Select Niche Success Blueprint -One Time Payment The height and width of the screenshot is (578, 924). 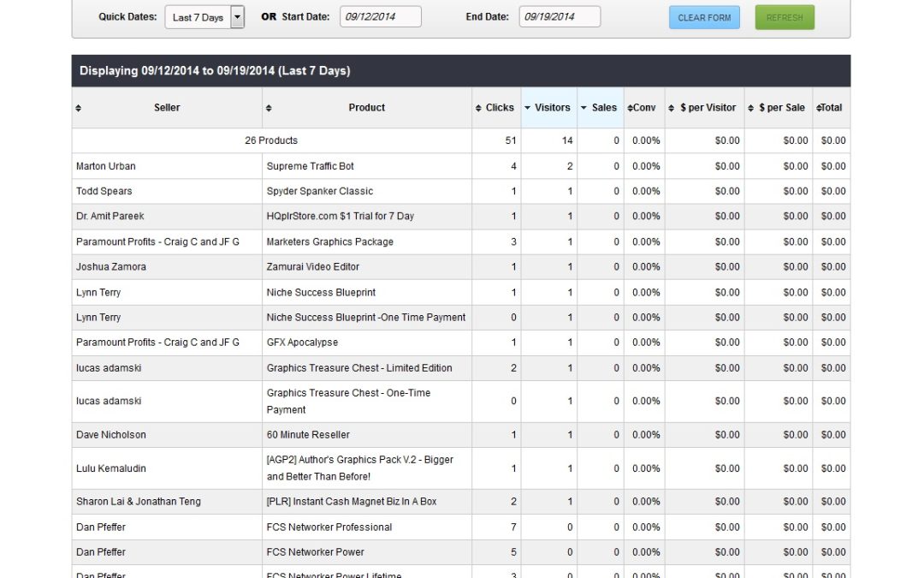[365, 318]
